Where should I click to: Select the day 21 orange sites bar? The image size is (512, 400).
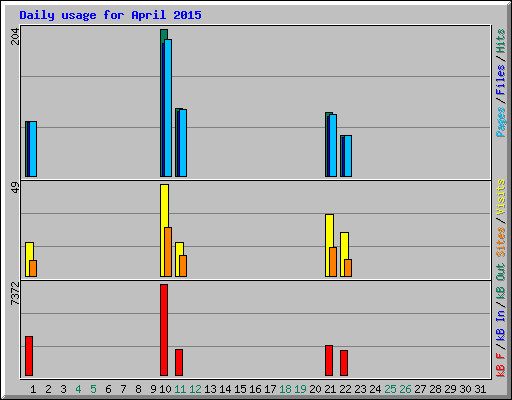[333, 262]
